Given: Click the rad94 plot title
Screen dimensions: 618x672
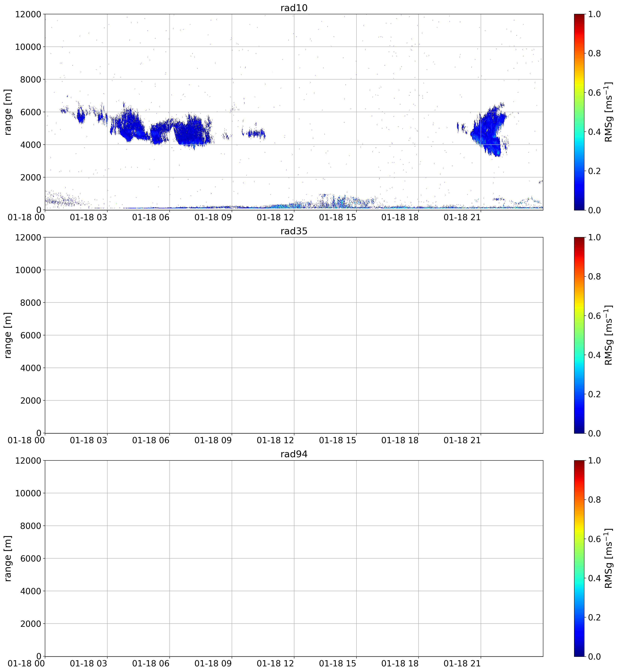Looking at the screenshot, I should (x=294, y=454).
